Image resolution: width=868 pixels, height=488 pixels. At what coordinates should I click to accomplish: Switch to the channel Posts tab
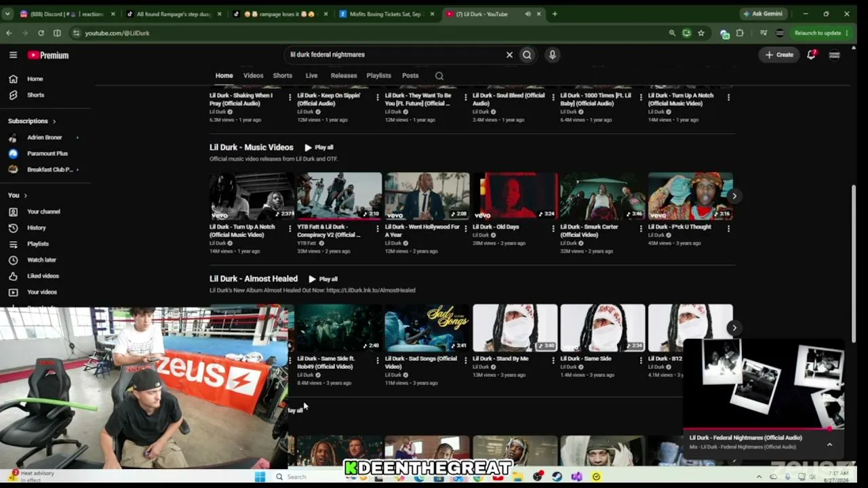(410, 75)
